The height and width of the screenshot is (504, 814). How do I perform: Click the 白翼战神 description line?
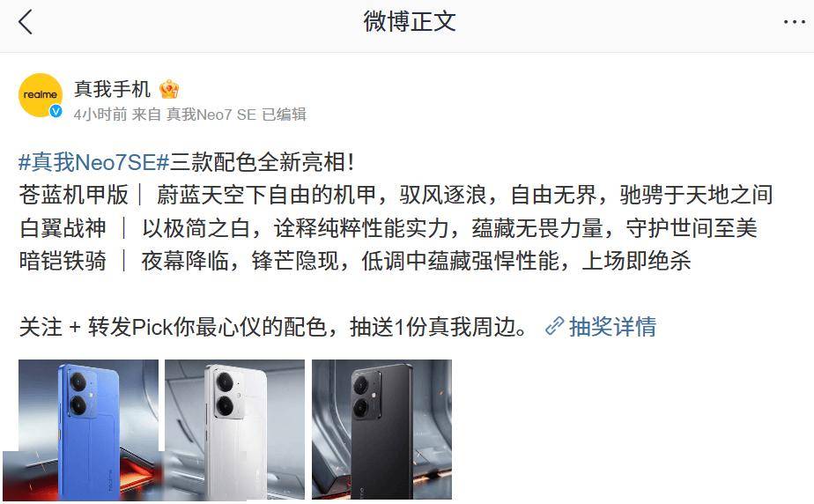[x=388, y=228]
